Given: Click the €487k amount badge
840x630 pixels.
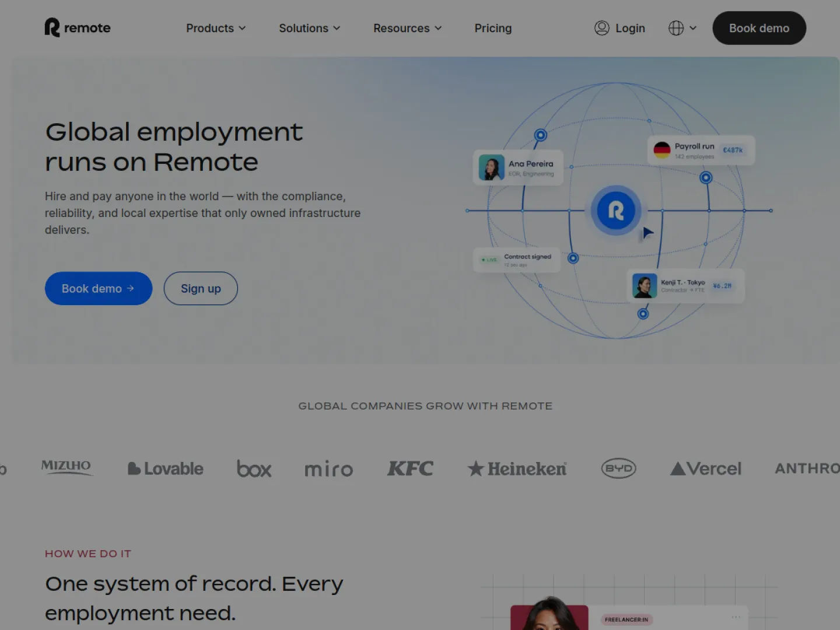Looking at the screenshot, I should pyautogui.click(x=733, y=150).
